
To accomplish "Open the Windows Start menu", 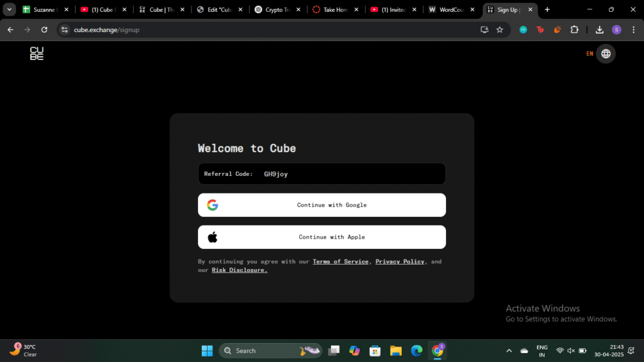I will click(207, 351).
